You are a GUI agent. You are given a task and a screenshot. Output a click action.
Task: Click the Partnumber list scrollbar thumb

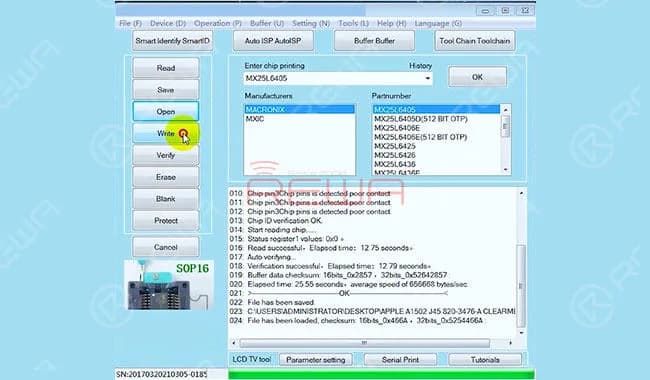(x=505, y=126)
